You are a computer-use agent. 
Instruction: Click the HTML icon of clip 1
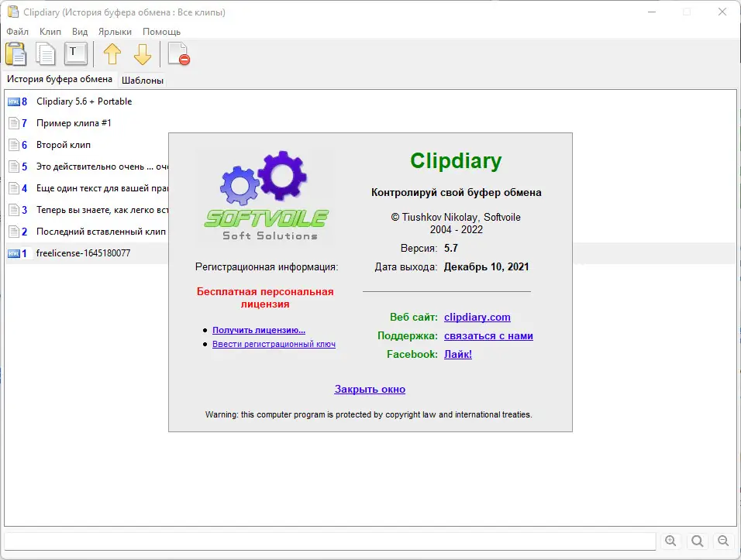coord(14,253)
